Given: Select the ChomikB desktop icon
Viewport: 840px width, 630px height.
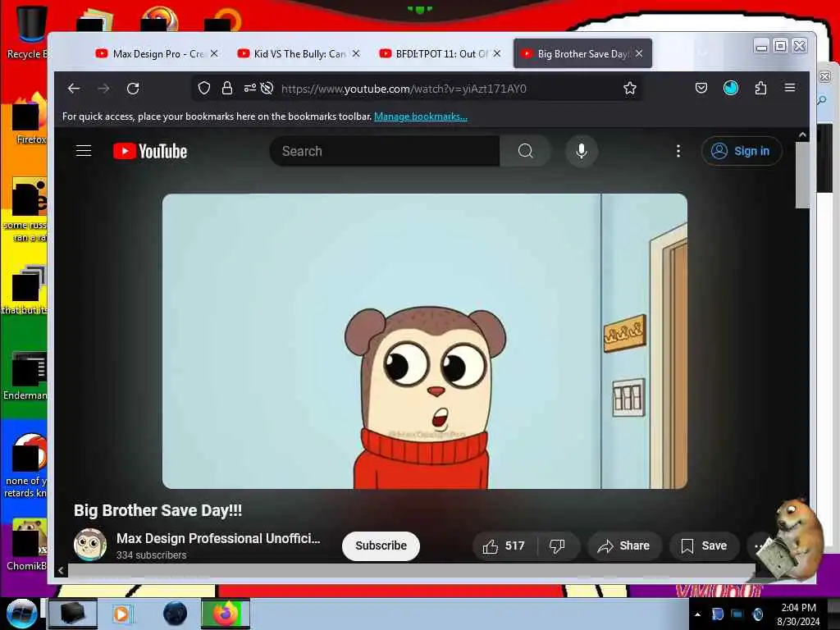Looking at the screenshot, I should (x=27, y=546).
